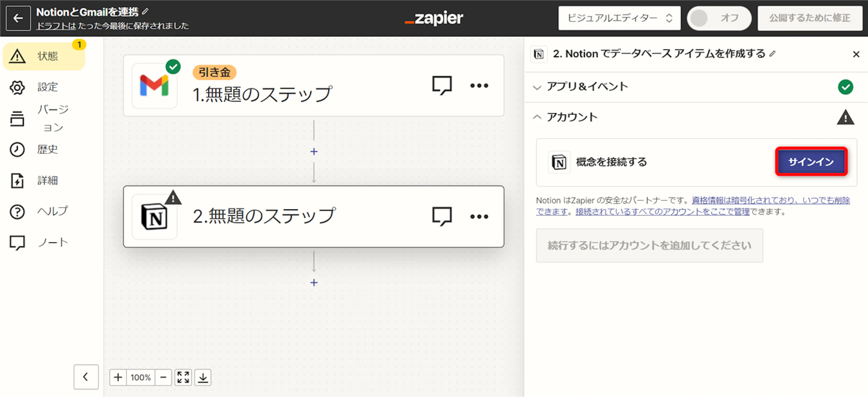The image size is (868, 397).
Task: Zoom out with the minus button
Action: 163,377
